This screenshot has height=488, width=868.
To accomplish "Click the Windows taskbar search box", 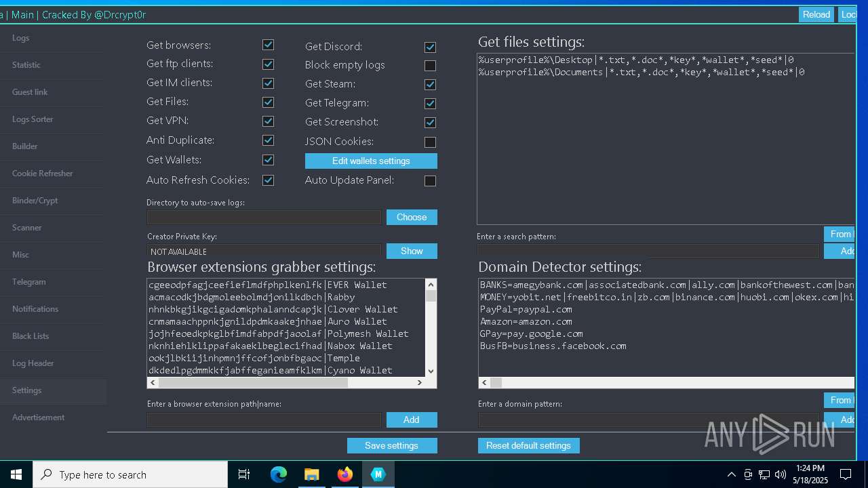I will point(130,474).
